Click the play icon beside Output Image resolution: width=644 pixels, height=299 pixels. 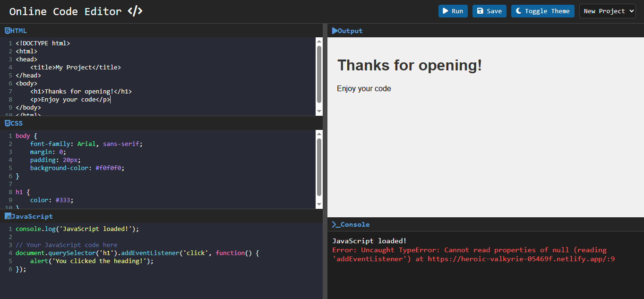click(335, 31)
